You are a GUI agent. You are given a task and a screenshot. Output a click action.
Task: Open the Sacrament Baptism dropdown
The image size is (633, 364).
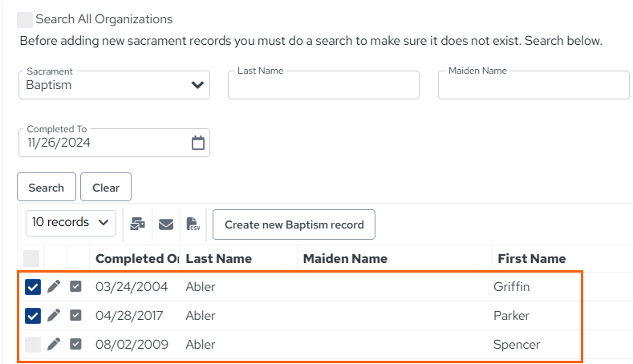click(x=114, y=85)
